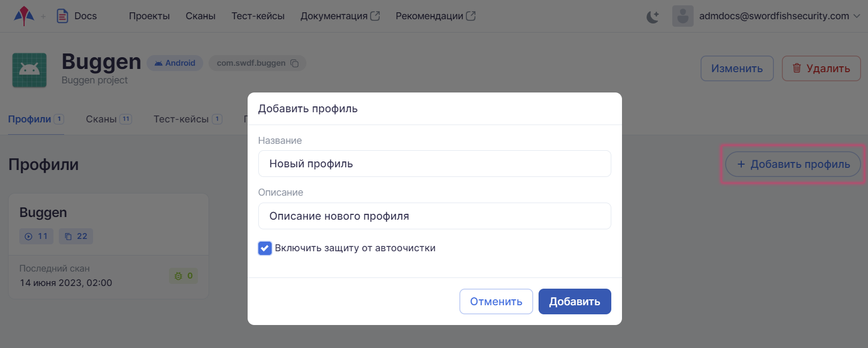The width and height of the screenshot is (868, 348).
Task: Click the Отменить button
Action: coord(496,301)
